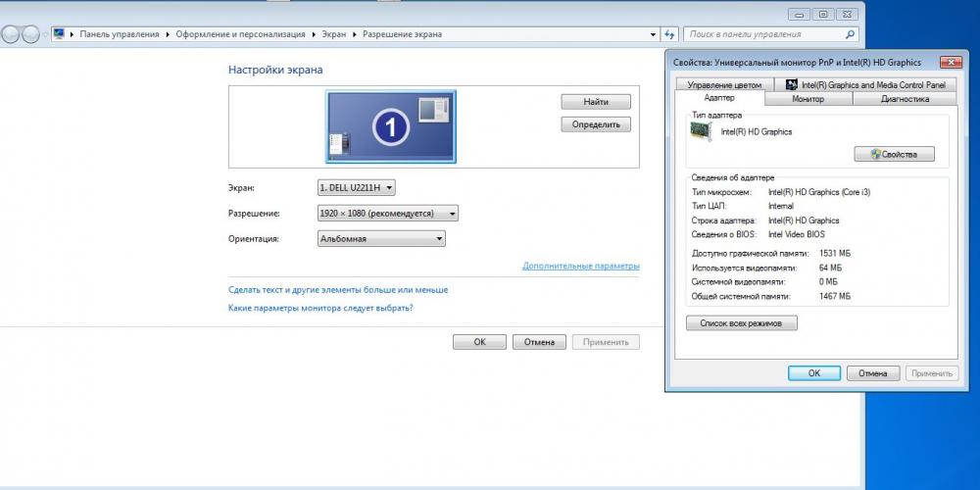Select the Адаптер tab
Screen dimensions: 980x490
(x=719, y=98)
